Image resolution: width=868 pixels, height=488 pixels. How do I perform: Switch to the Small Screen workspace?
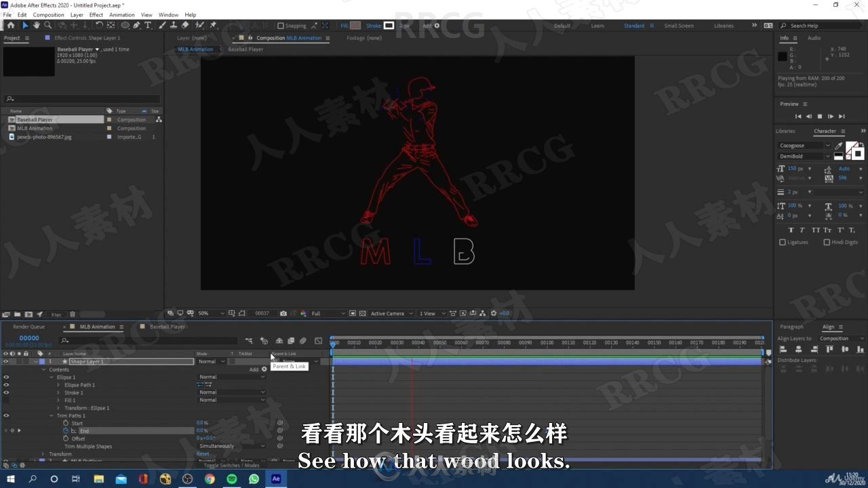[x=679, y=26]
